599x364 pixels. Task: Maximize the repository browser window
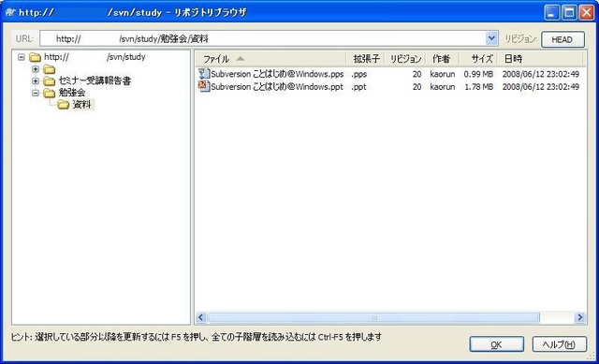569,12
